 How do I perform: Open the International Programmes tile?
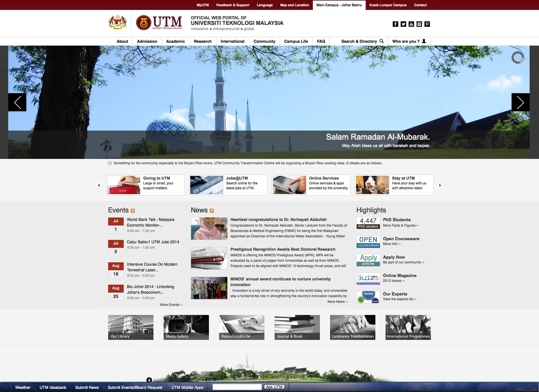point(408,327)
